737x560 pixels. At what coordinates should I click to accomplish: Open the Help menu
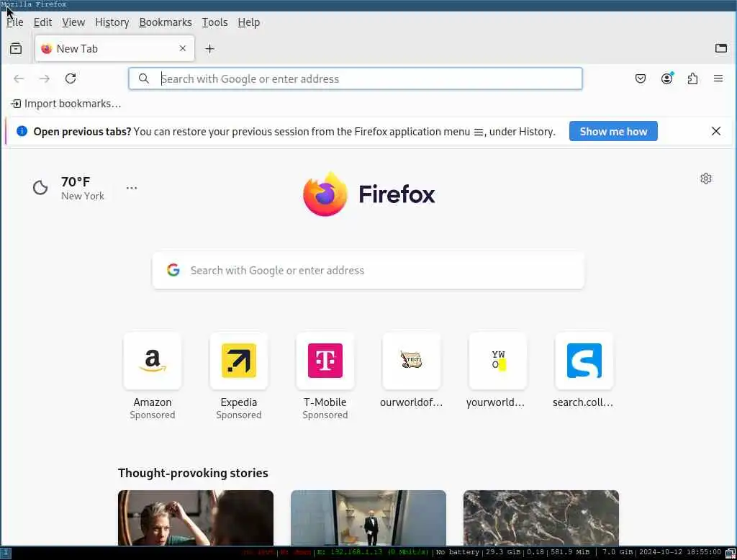click(248, 22)
